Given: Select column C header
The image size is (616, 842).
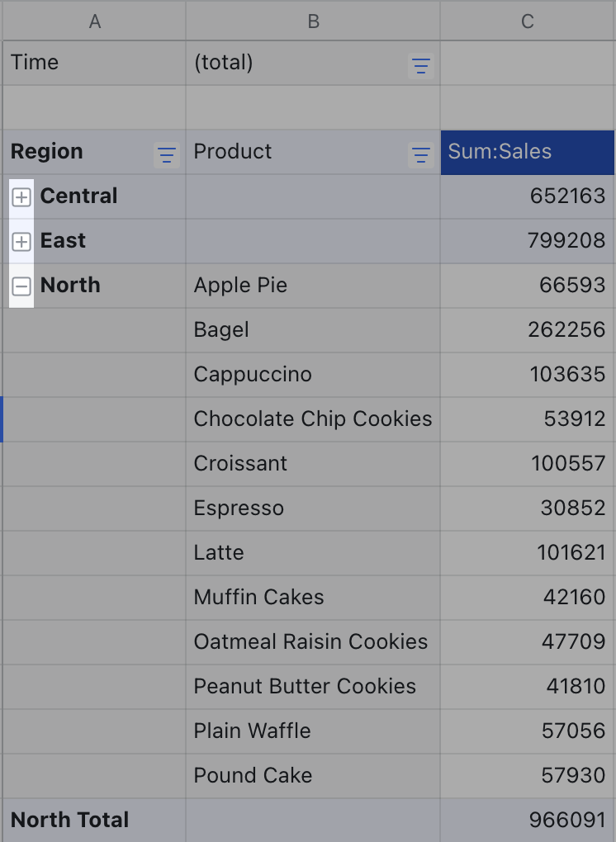Looking at the screenshot, I should 528,21.
